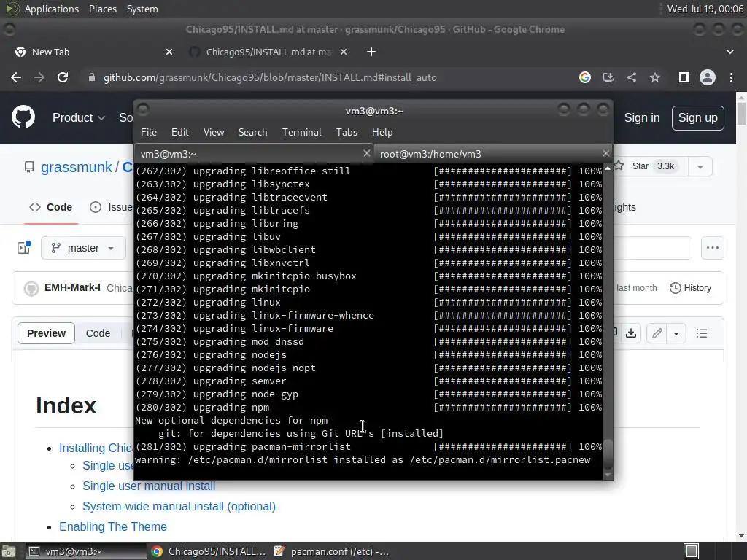Open Chrome three-dot menu
747x560 pixels.
[731, 77]
